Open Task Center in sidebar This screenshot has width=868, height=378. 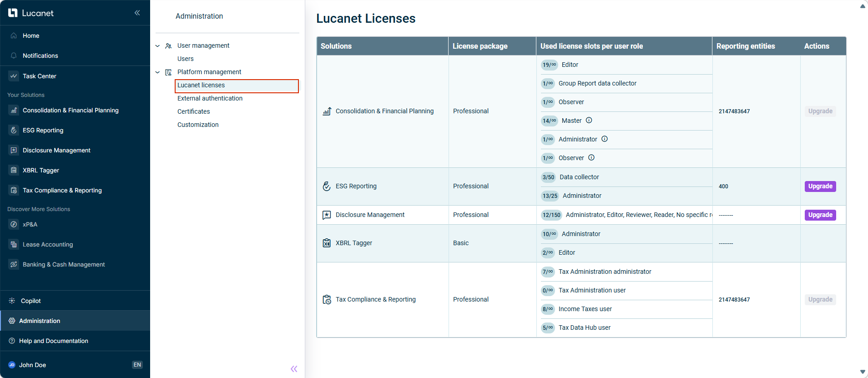(x=75, y=76)
